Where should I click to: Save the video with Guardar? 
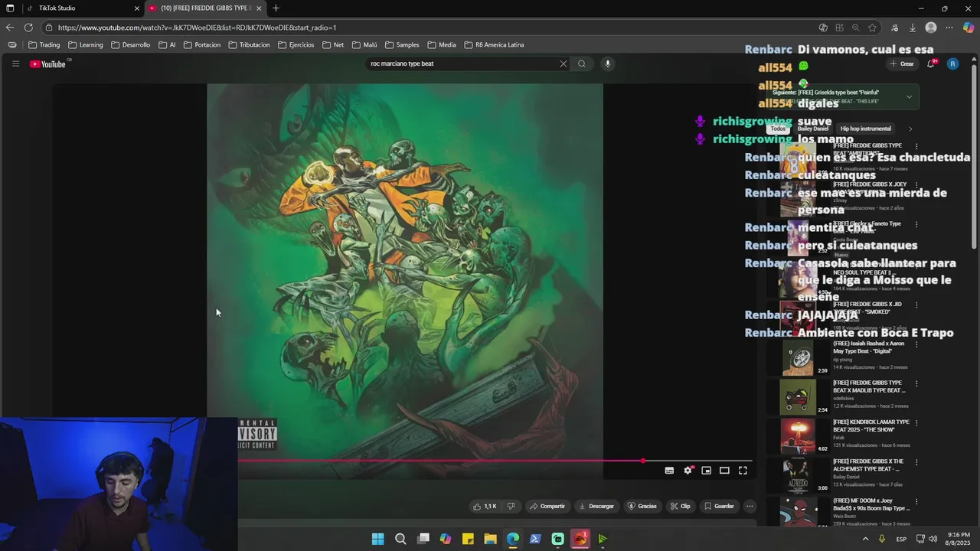[719, 506]
